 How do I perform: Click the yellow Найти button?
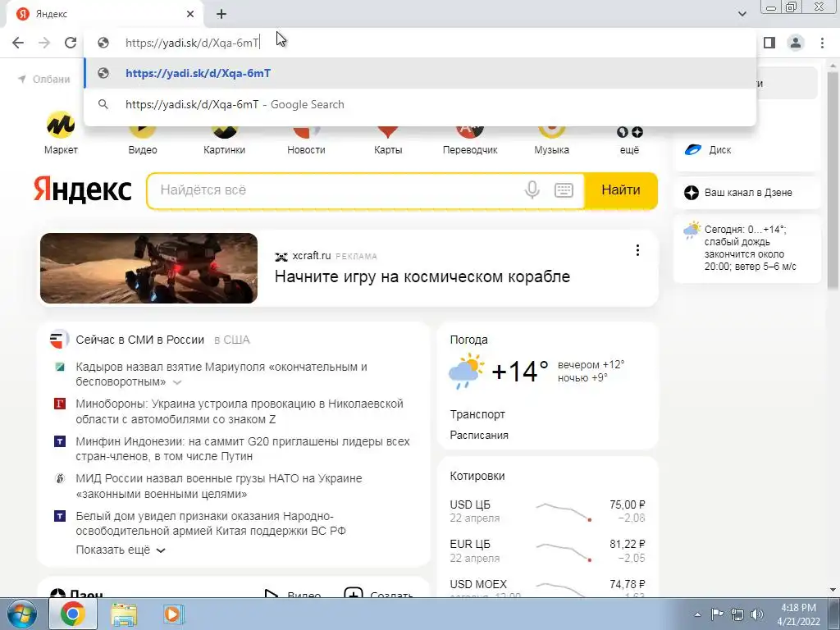point(620,190)
